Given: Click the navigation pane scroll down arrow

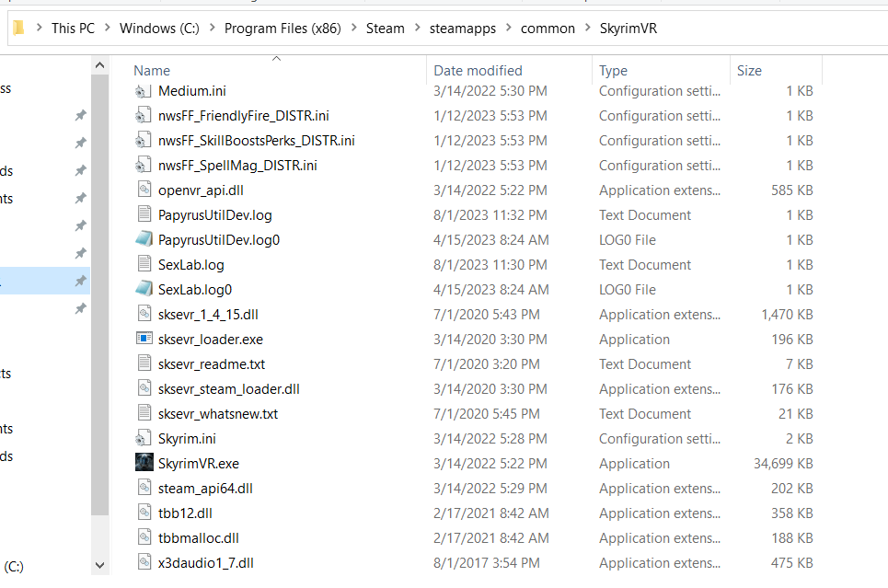Looking at the screenshot, I should pyautogui.click(x=100, y=563).
